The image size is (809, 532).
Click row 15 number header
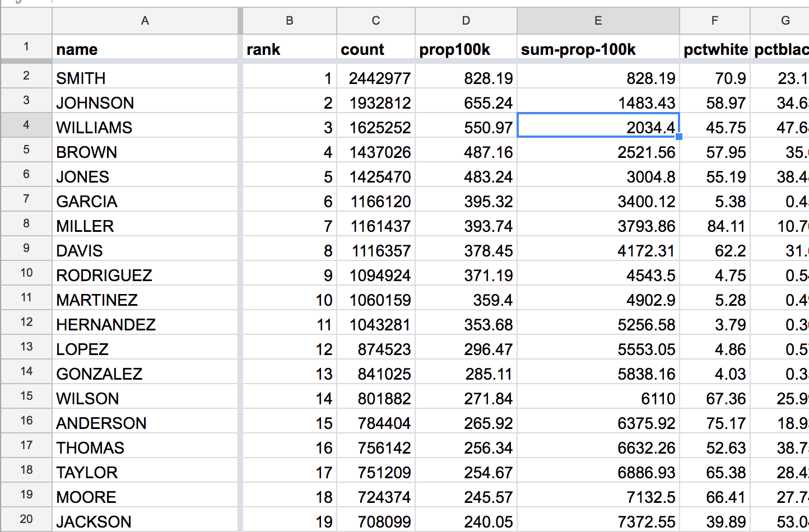pyautogui.click(x=26, y=396)
